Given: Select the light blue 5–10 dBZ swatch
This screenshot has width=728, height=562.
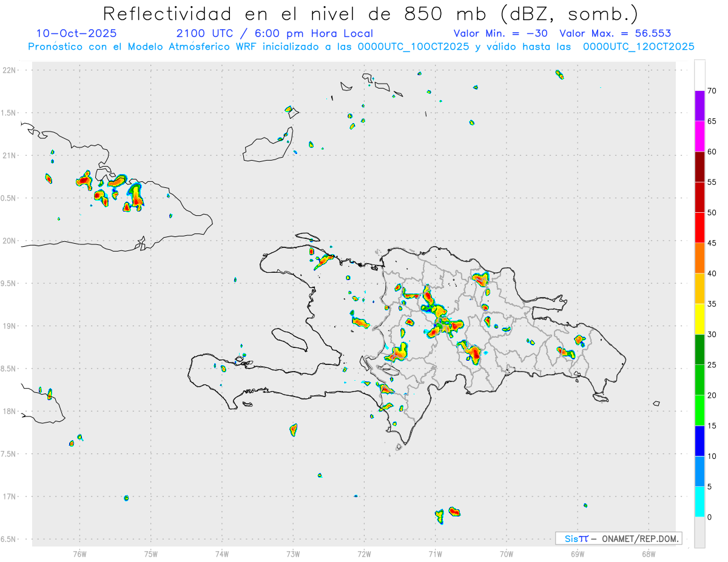Looking at the screenshot, I should [x=699, y=472].
